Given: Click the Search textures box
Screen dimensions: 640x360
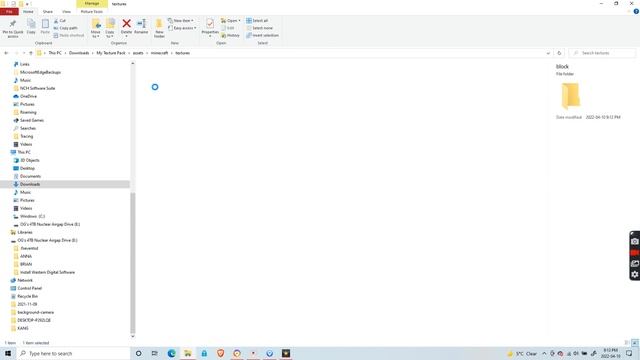Looking at the screenshot, I should [602, 53].
